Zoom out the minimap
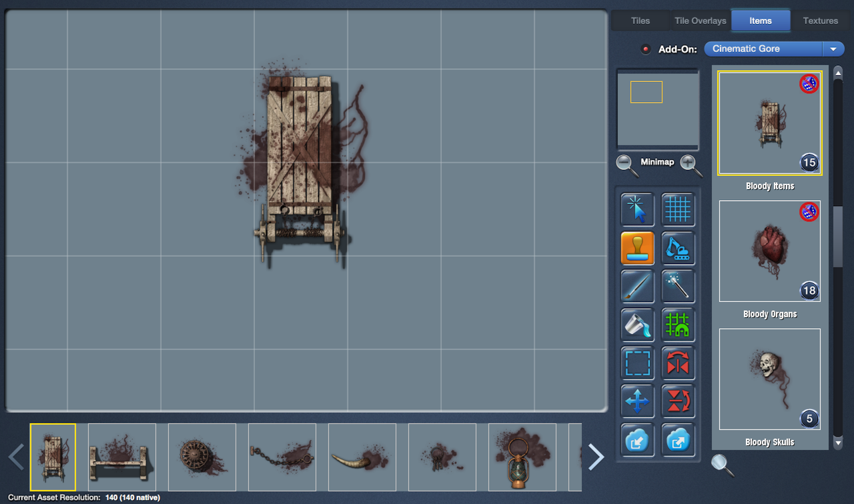Image resolution: width=854 pixels, height=504 pixels. 627,164
